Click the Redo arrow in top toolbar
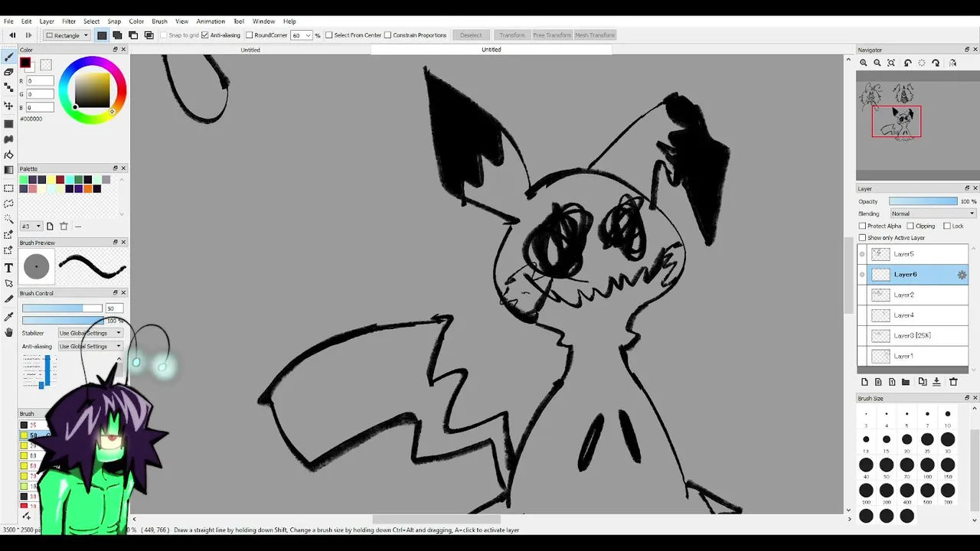980x551 pixels. pyautogui.click(x=28, y=35)
